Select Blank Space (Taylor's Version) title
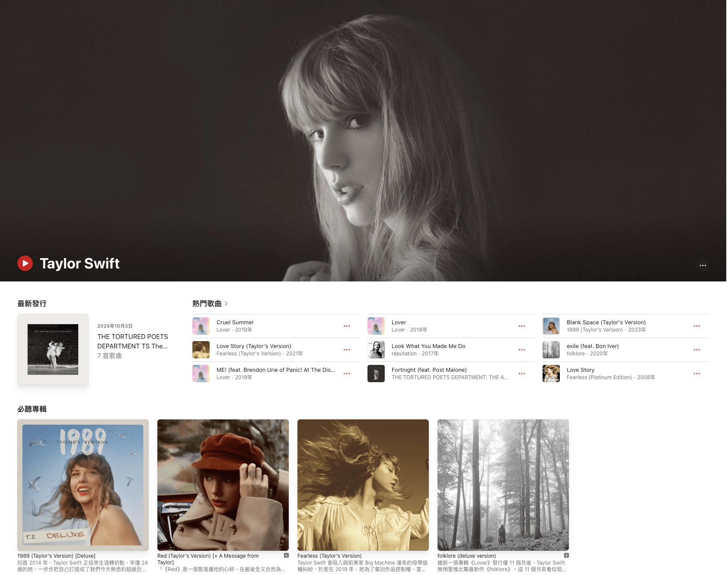Viewport: 728px width, 575px height. [x=606, y=322]
